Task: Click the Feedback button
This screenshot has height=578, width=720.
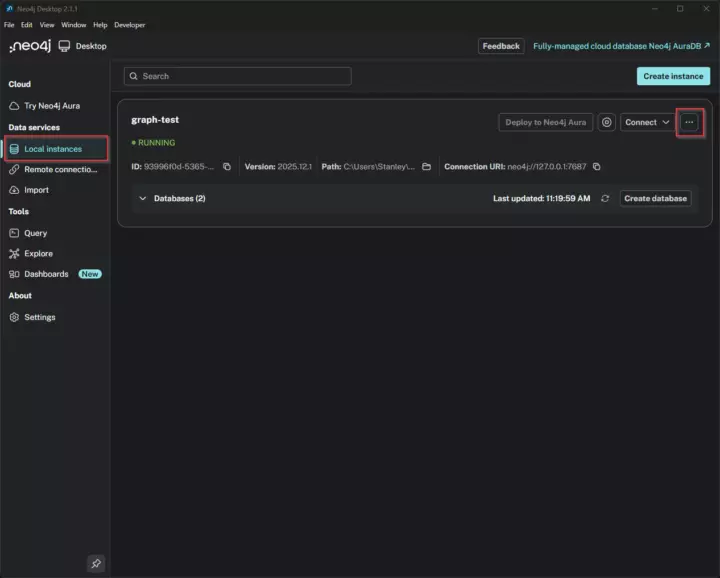Action: click(501, 46)
